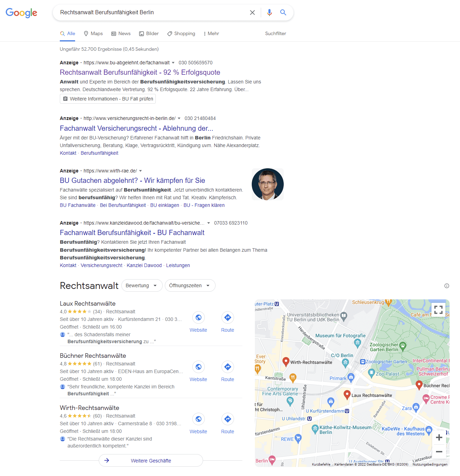
Task: Click the 'Kanzlei Dawood' sitelink
Action: point(144,266)
